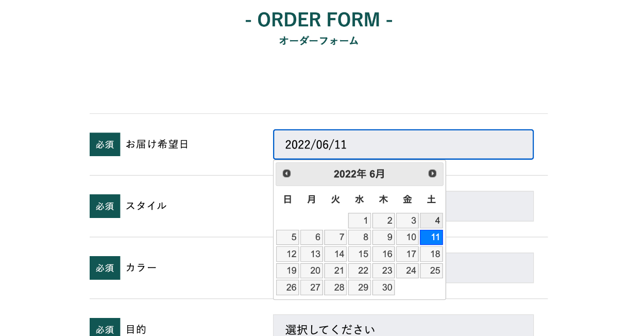Go to previous month in calendar

click(x=287, y=174)
